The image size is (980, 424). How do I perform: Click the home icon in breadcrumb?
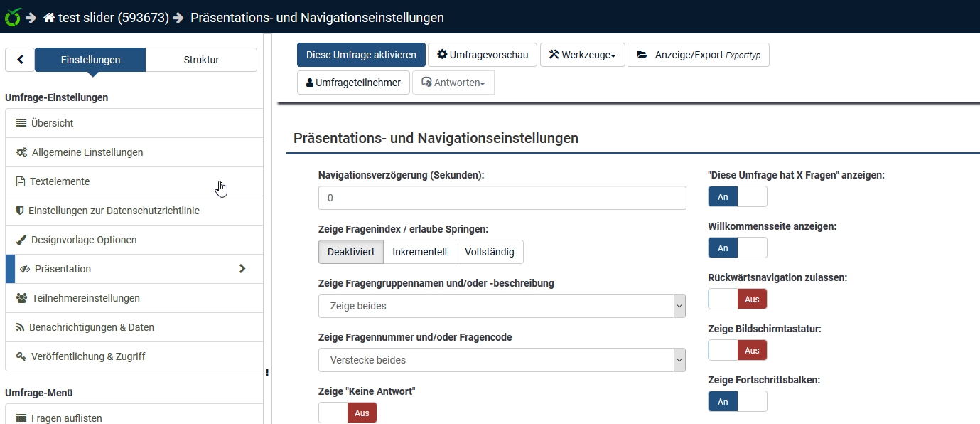[49, 18]
